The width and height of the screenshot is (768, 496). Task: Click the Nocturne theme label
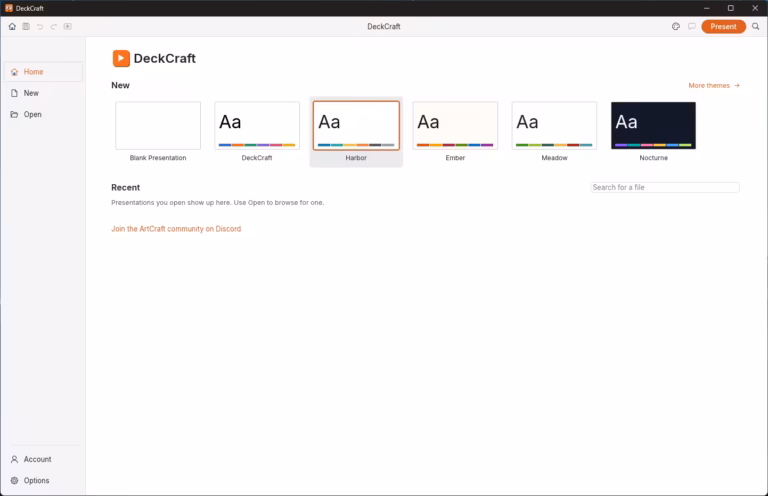click(653, 158)
